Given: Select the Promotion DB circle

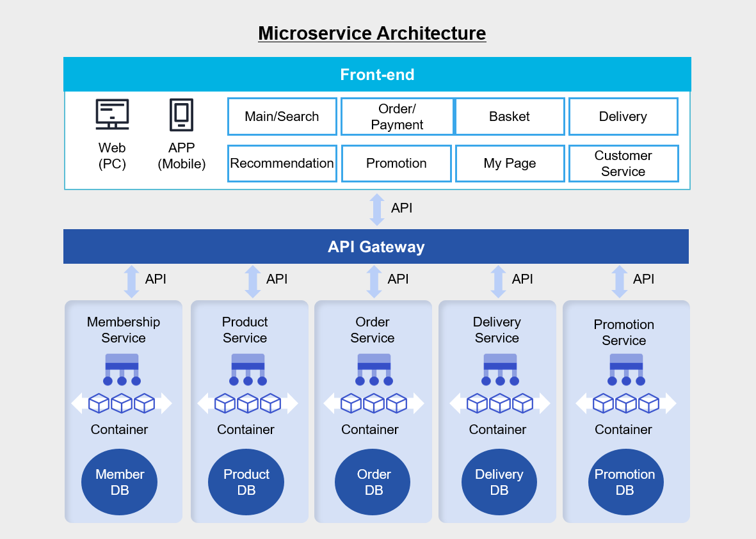Looking at the screenshot, I should 625,482.
